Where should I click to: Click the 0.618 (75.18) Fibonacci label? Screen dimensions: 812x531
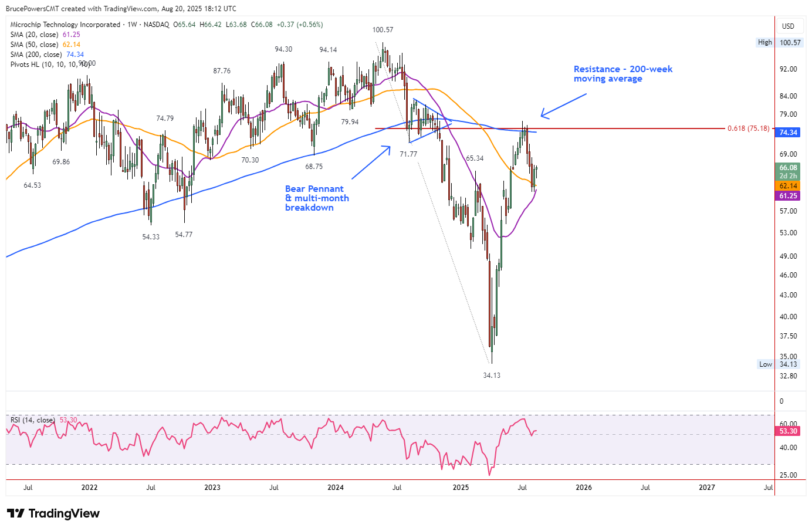point(748,128)
